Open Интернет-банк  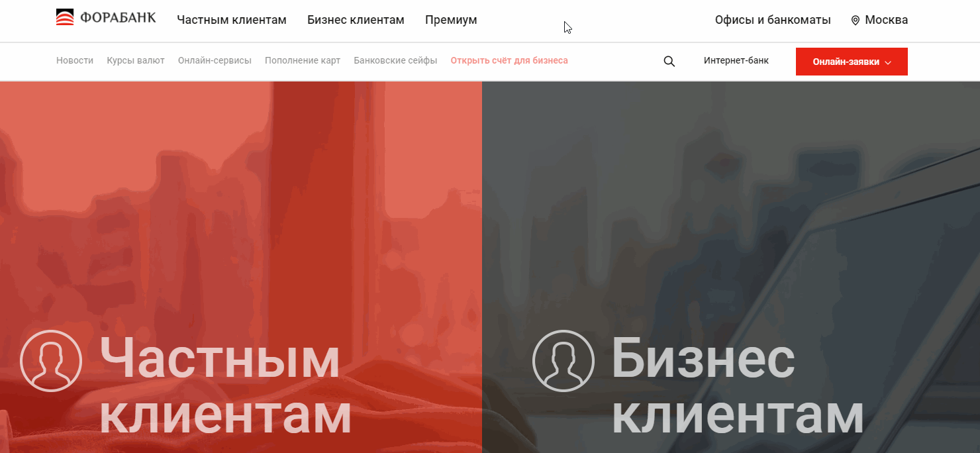pos(736,60)
